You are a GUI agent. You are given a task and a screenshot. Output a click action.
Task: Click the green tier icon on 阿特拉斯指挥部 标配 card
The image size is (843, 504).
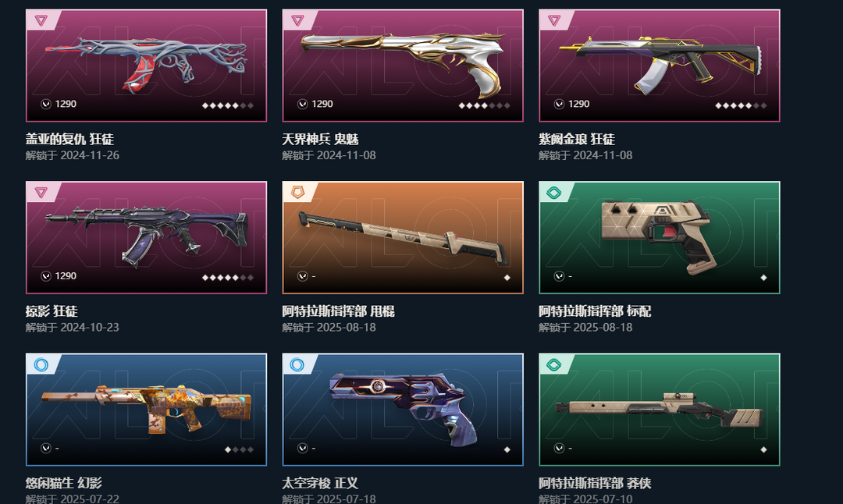tap(554, 193)
